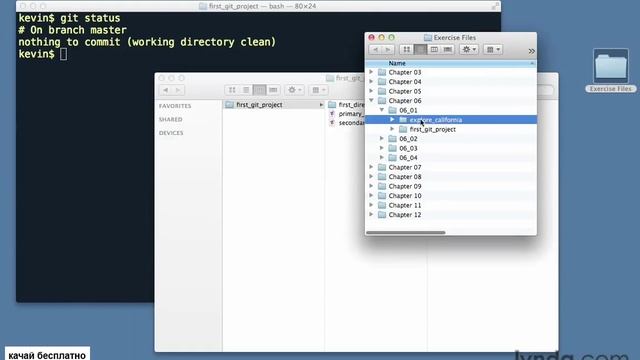640x360 pixels.
Task: Expand the Chapter 08 folder
Action: click(x=371, y=176)
